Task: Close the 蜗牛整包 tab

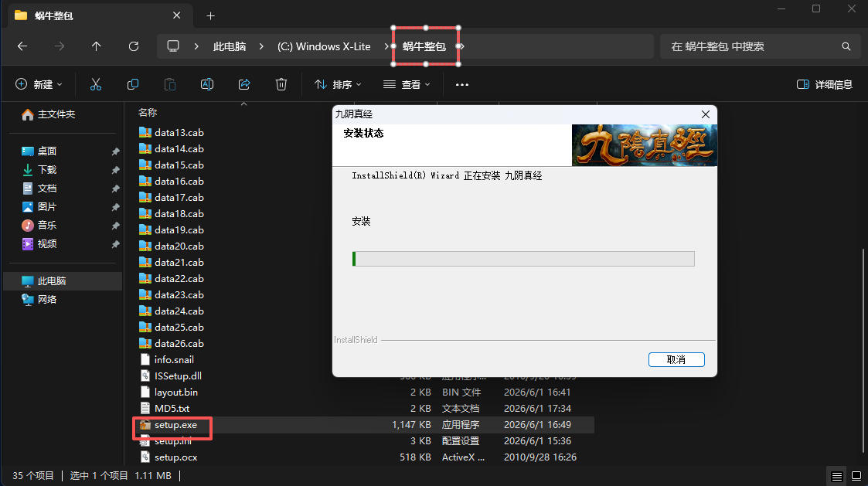Action: (x=176, y=15)
